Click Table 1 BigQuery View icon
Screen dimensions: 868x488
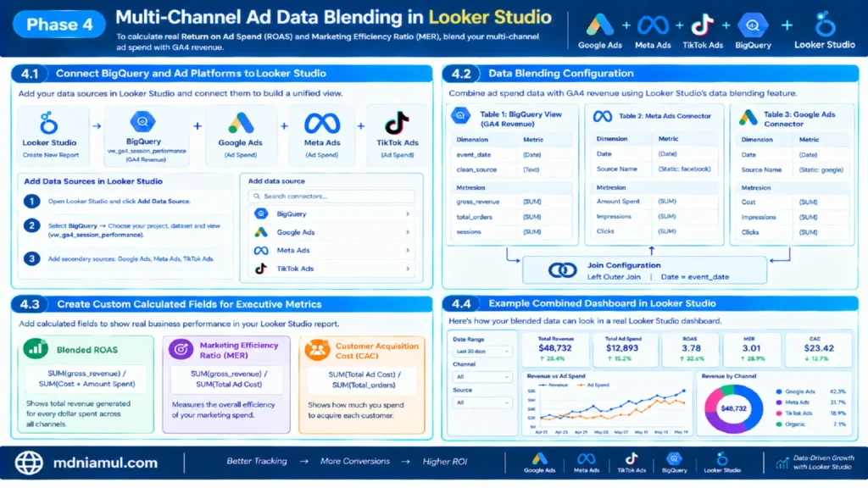[460, 116]
